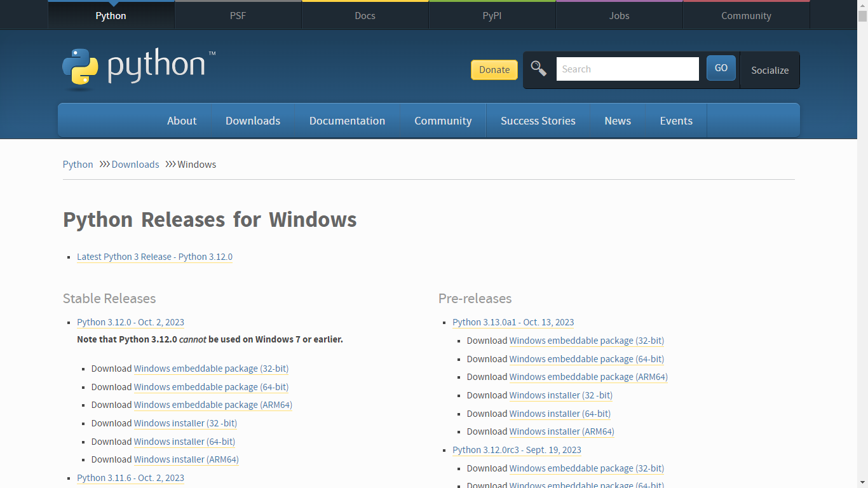The width and height of the screenshot is (868, 488).
Task: Open the PyPI top tab
Action: (492, 15)
